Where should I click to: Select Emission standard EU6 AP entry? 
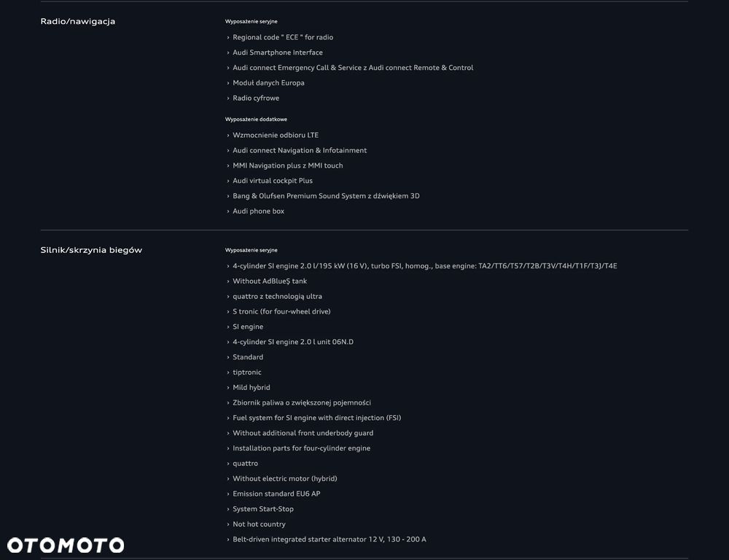point(276,494)
